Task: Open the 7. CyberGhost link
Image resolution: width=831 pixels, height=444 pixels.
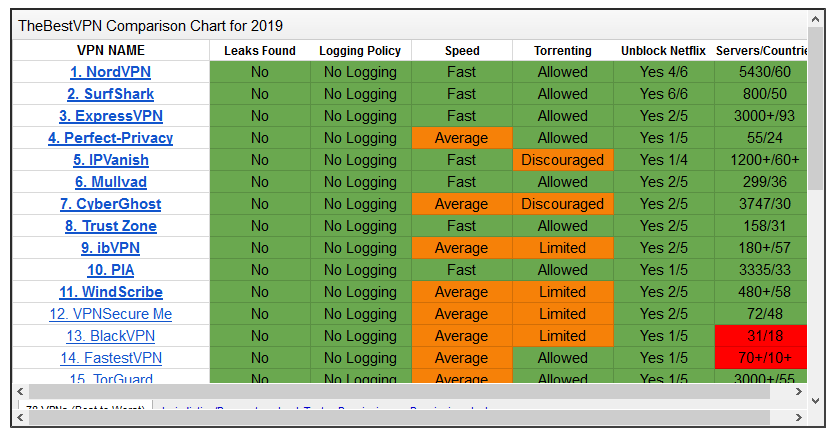Action: [x=111, y=204]
